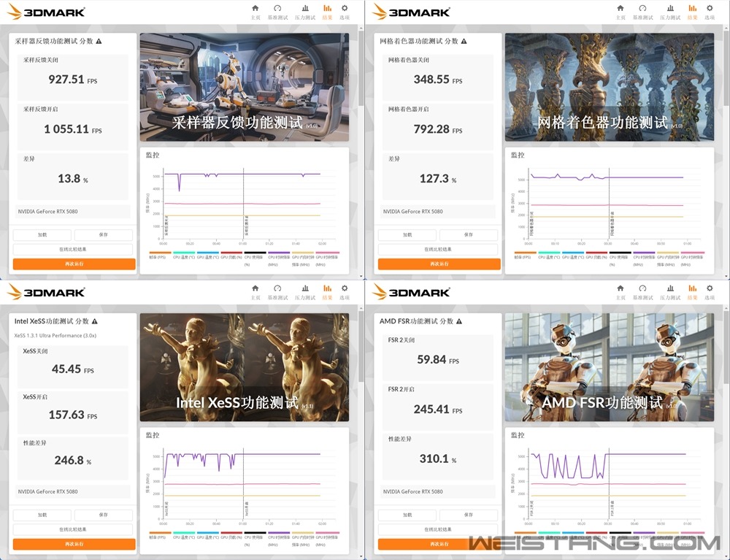730x560 pixels.
Task: Click warning triangle beside 网格着色器功能测试 分数
Action: (x=464, y=42)
